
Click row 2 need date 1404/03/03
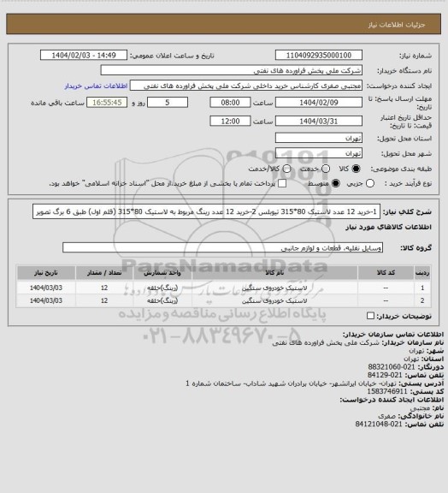pyautogui.click(x=46, y=300)
